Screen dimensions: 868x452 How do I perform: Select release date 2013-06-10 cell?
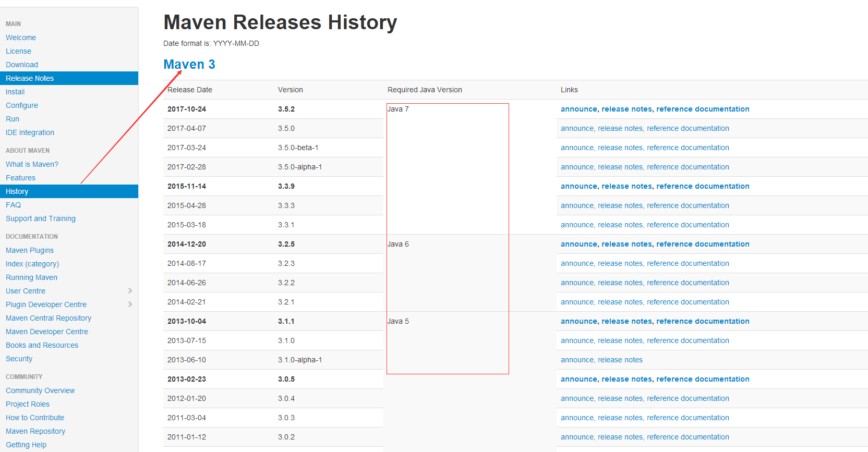tap(219, 360)
